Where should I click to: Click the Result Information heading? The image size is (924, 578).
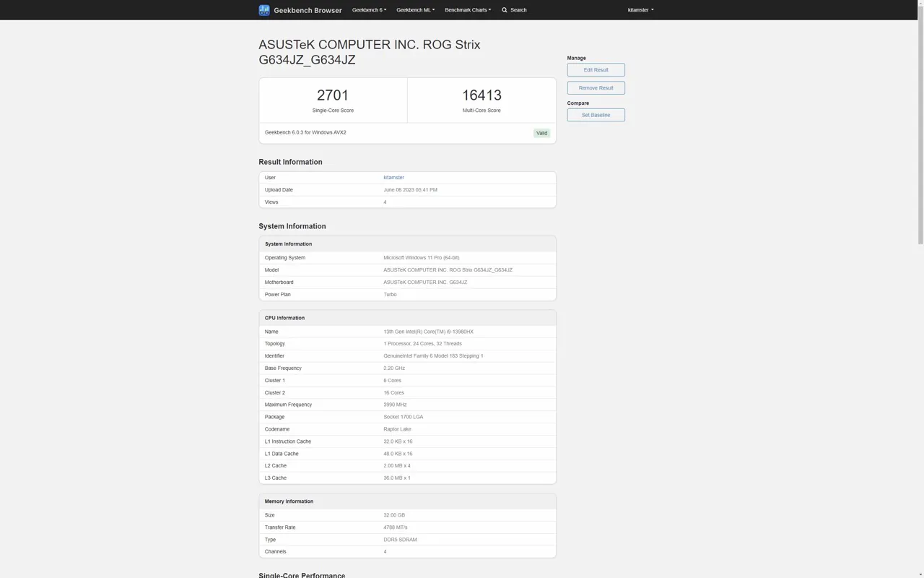point(290,162)
